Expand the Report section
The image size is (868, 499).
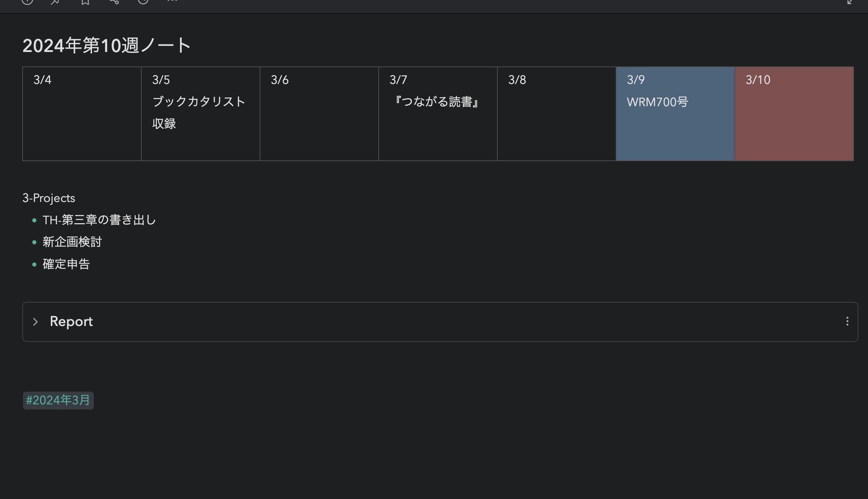(36, 322)
